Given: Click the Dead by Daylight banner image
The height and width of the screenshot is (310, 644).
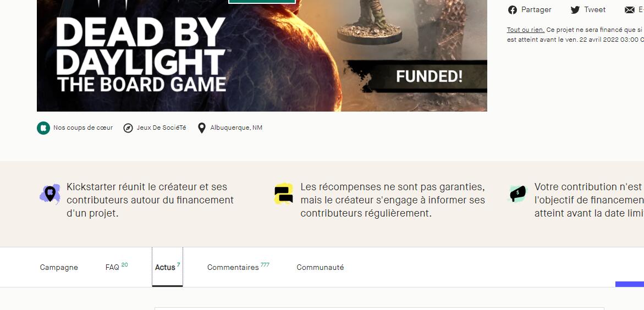Looking at the screenshot, I should 262,56.
